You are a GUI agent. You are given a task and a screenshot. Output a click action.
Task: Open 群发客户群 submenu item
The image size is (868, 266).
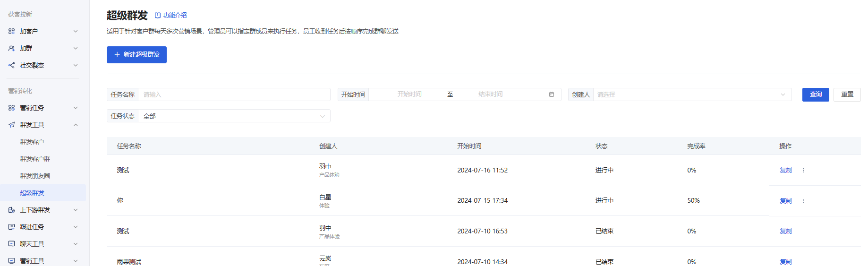point(35,159)
